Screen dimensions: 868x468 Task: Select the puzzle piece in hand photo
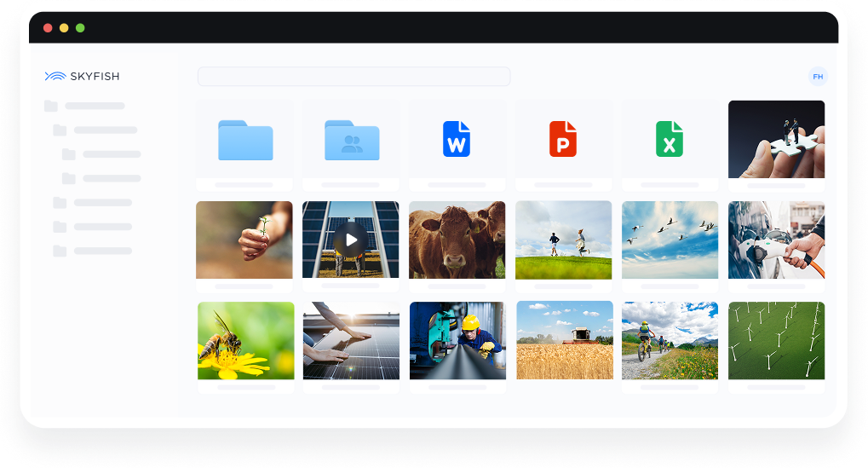[x=776, y=139]
